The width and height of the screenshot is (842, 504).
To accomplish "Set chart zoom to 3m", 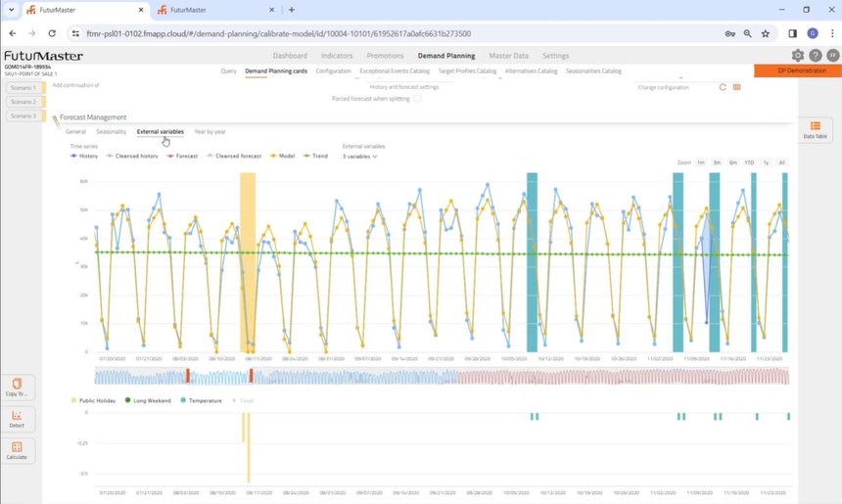I will (x=717, y=162).
